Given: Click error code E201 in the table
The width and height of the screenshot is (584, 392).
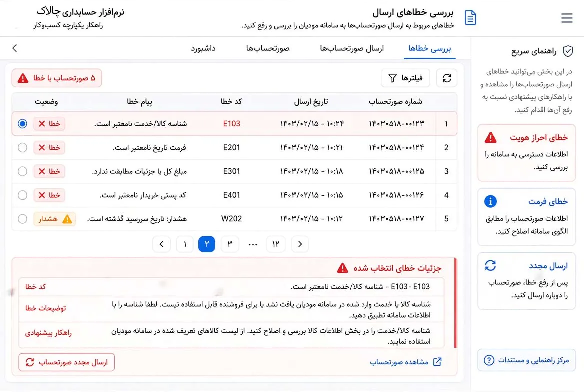Looking at the screenshot, I should tap(231, 147).
